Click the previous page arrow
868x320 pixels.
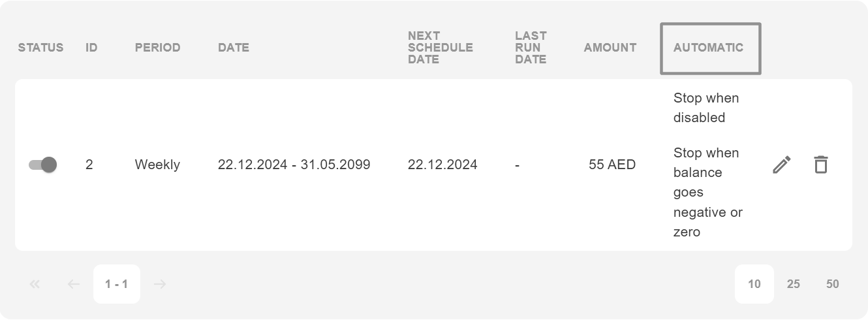point(74,284)
